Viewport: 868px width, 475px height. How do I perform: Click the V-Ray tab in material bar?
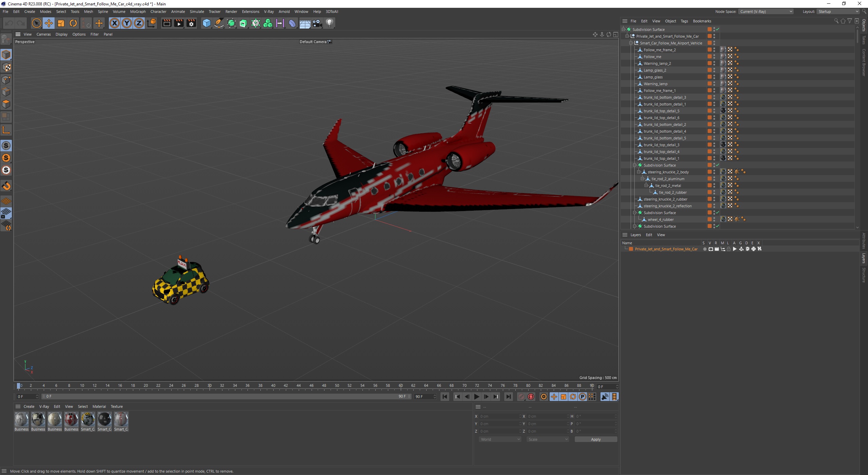45,406
